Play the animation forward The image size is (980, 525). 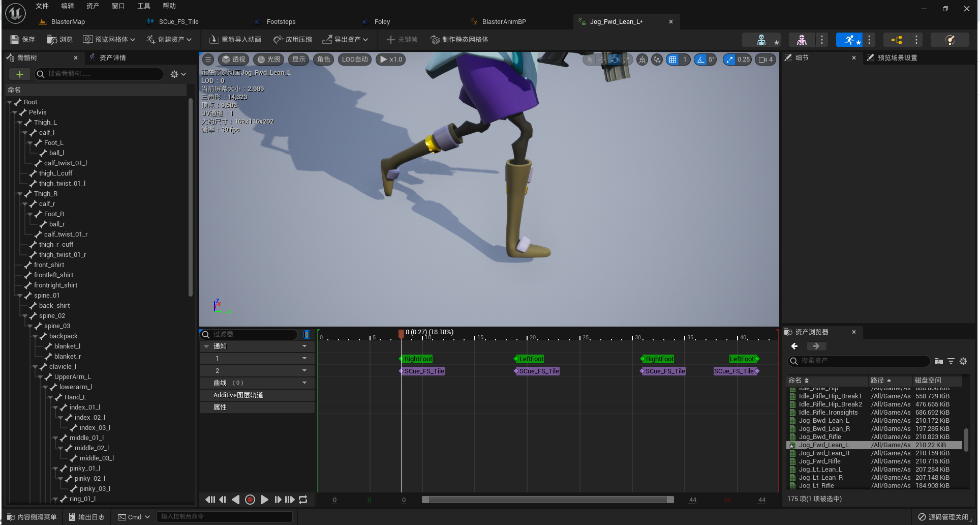point(264,500)
